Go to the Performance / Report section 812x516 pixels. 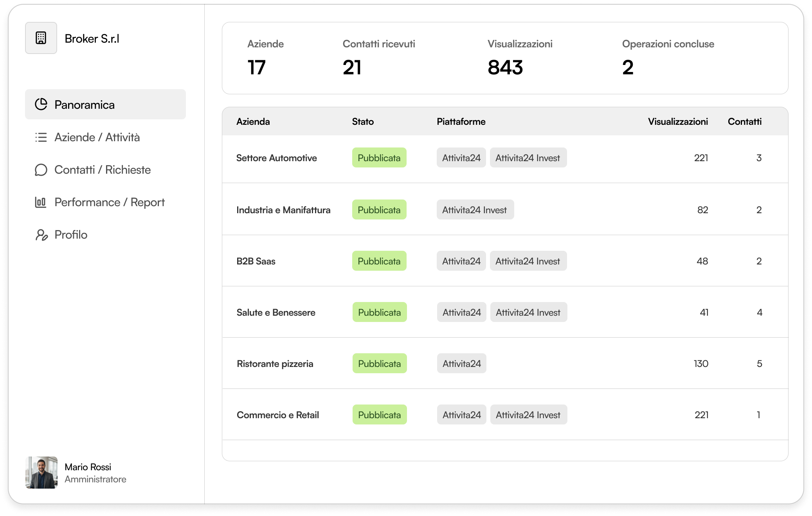point(110,202)
